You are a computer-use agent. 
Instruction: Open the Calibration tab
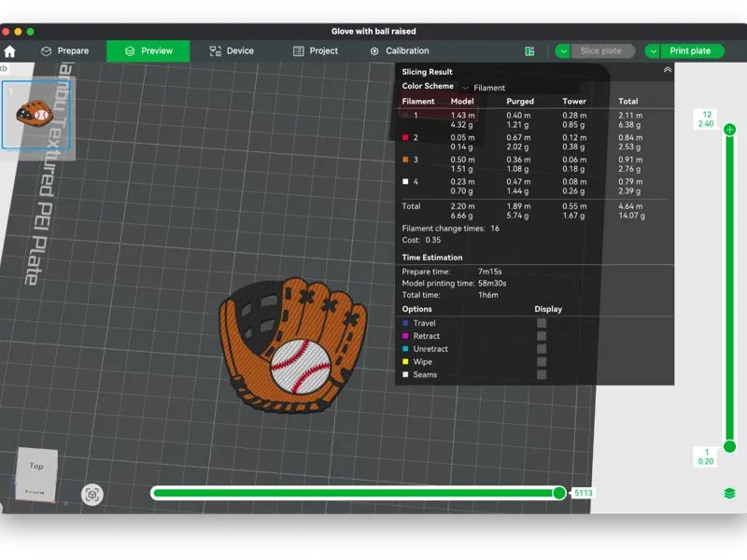click(400, 51)
